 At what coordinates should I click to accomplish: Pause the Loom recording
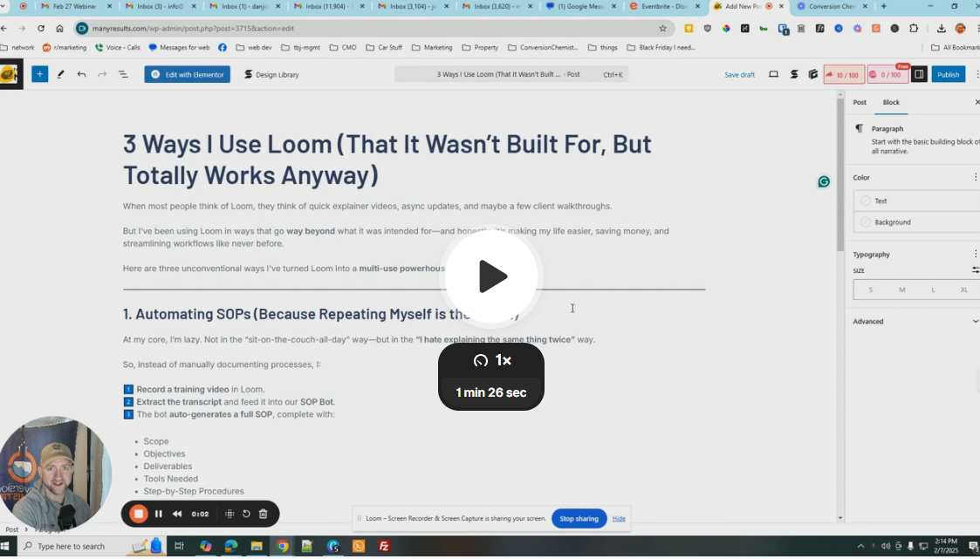tap(159, 514)
